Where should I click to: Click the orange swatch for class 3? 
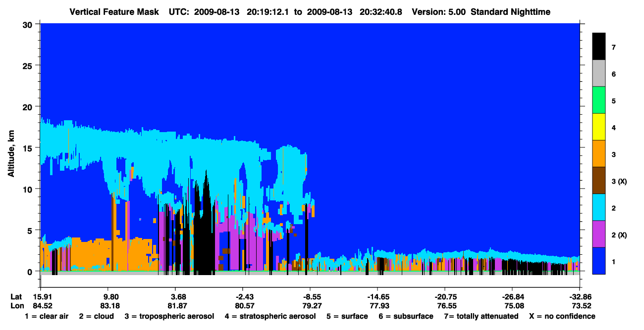tap(598, 154)
